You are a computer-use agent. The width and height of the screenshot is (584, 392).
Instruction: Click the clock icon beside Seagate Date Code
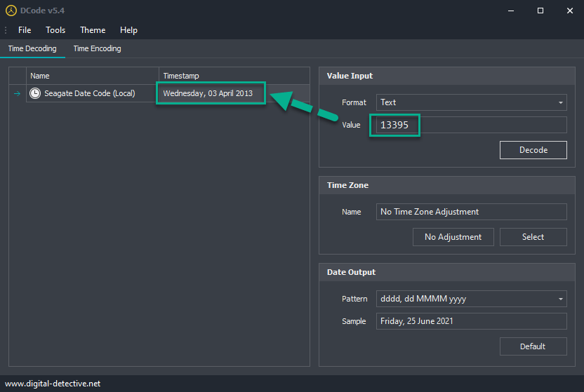click(35, 93)
